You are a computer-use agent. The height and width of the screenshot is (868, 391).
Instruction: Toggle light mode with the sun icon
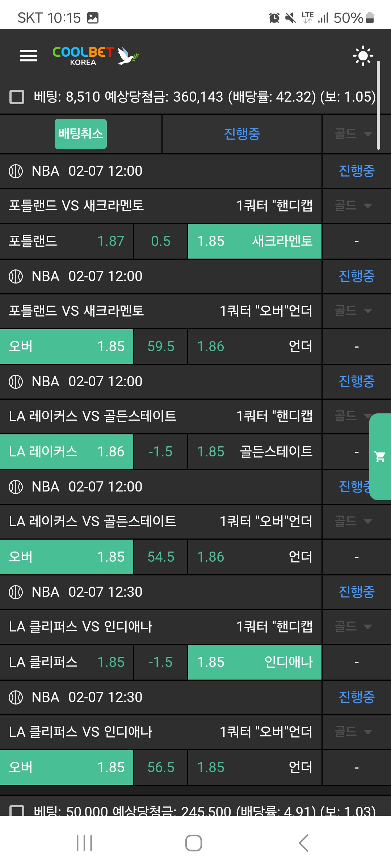coord(363,56)
